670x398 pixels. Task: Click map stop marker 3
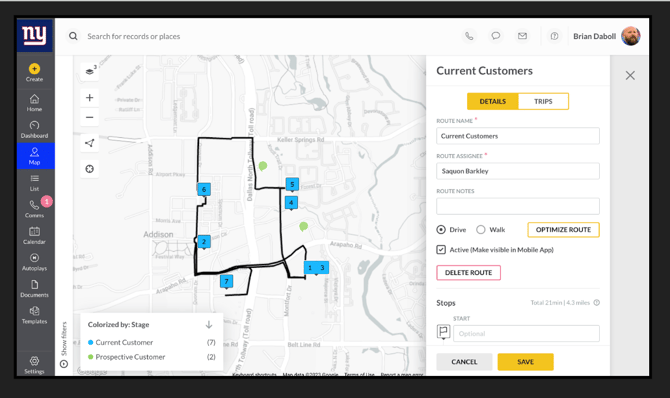[322, 268]
